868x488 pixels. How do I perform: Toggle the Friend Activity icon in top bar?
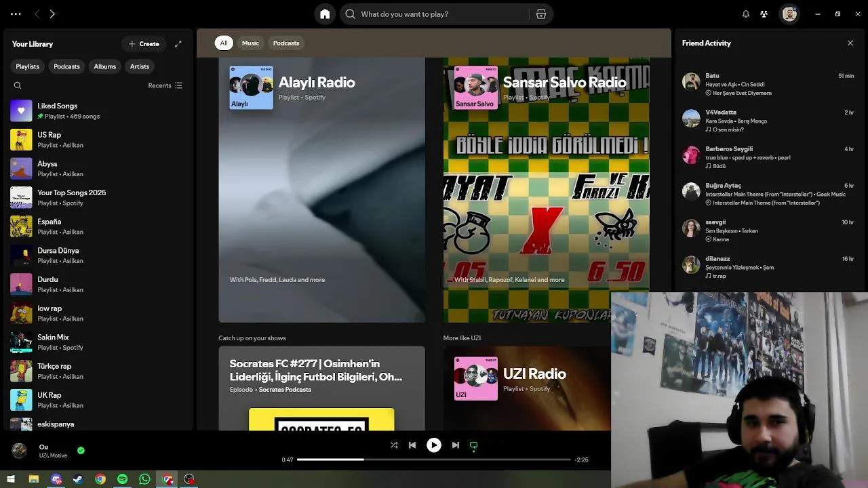pyautogui.click(x=764, y=14)
